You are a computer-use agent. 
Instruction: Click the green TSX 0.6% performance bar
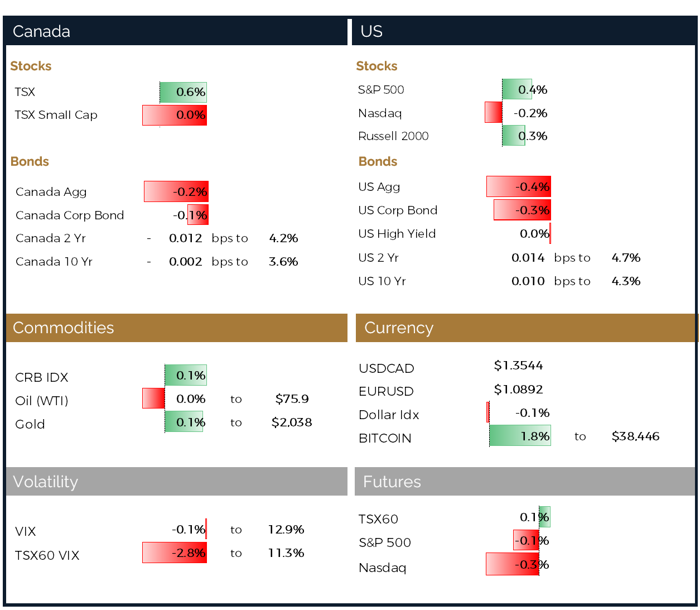point(184,92)
